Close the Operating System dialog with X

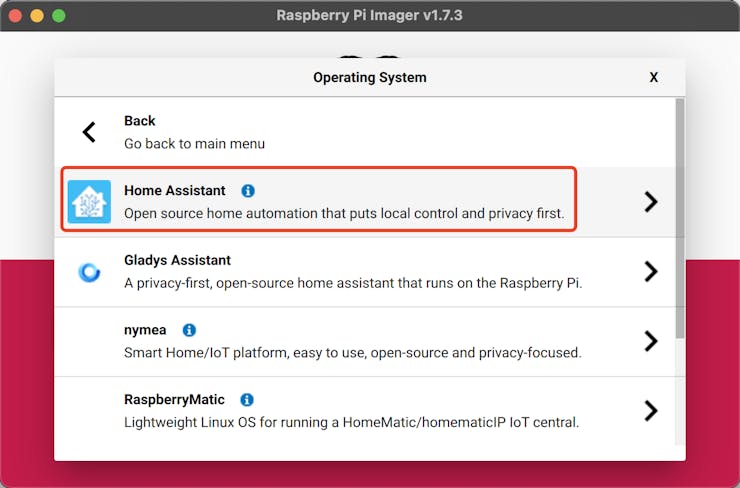[x=654, y=77]
